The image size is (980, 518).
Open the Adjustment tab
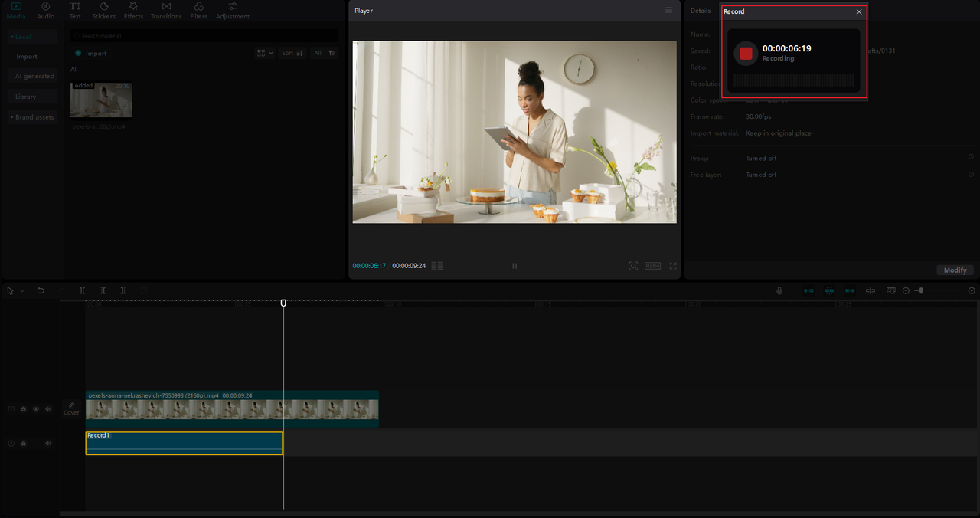[233, 10]
